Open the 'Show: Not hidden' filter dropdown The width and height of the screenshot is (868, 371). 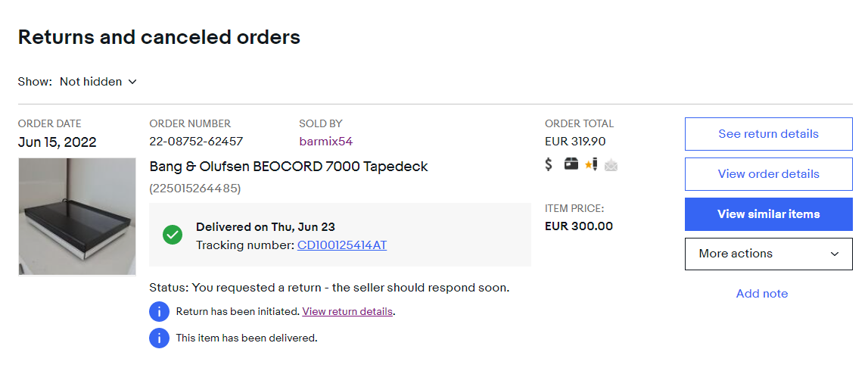[98, 82]
